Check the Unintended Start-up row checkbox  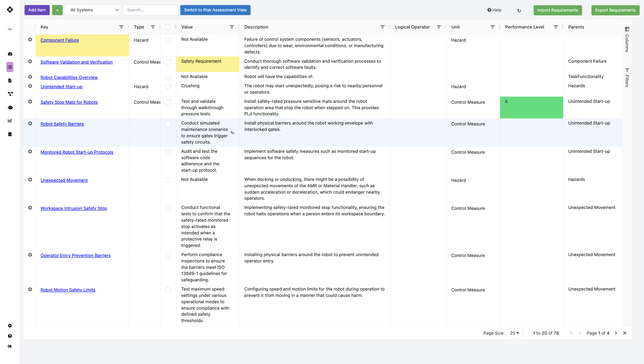point(168,87)
